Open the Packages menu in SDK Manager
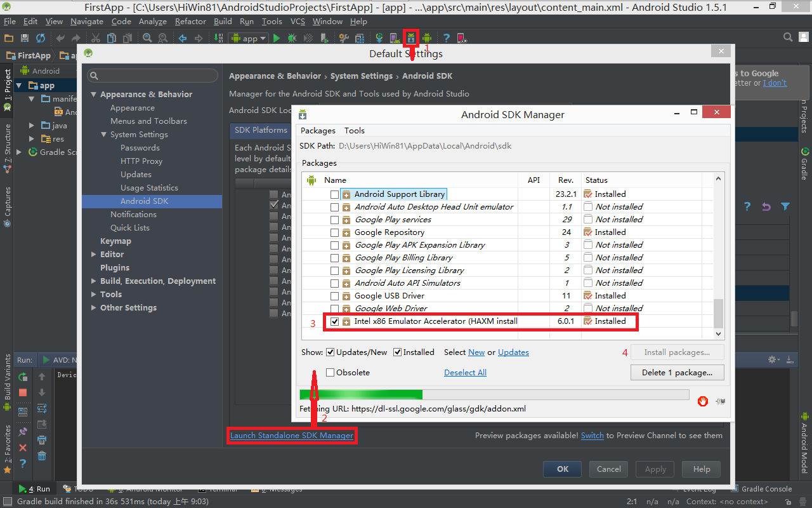This screenshot has width=812, height=508. pos(318,130)
